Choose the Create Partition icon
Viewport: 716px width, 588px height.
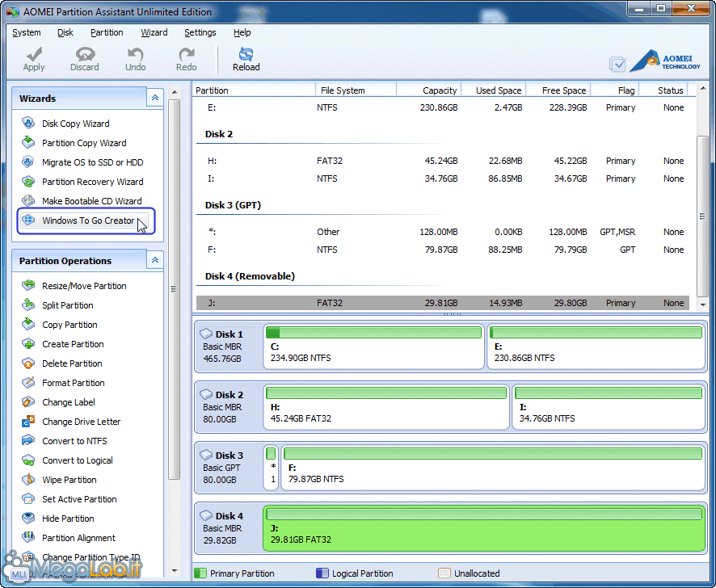click(x=28, y=344)
